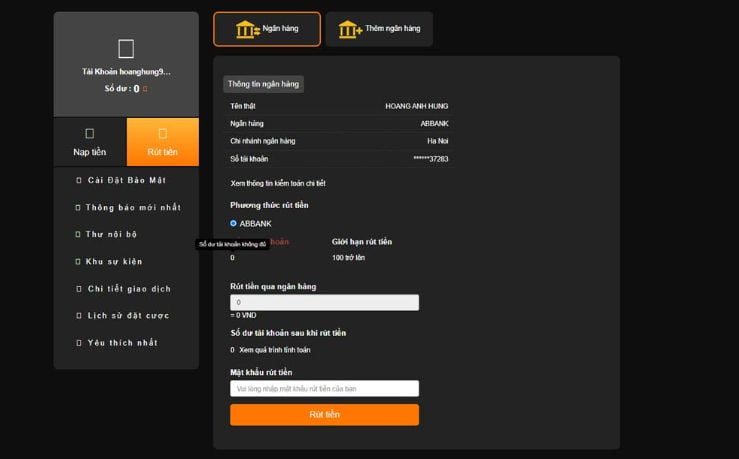Open Yêu thích nhất menu item
739x459 pixels.
[123, 343]
